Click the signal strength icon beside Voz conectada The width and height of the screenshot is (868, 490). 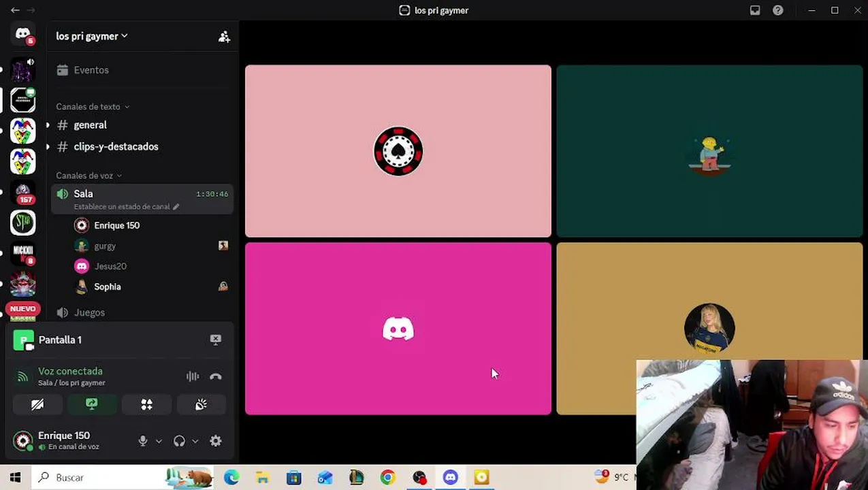tap(23, 376)
